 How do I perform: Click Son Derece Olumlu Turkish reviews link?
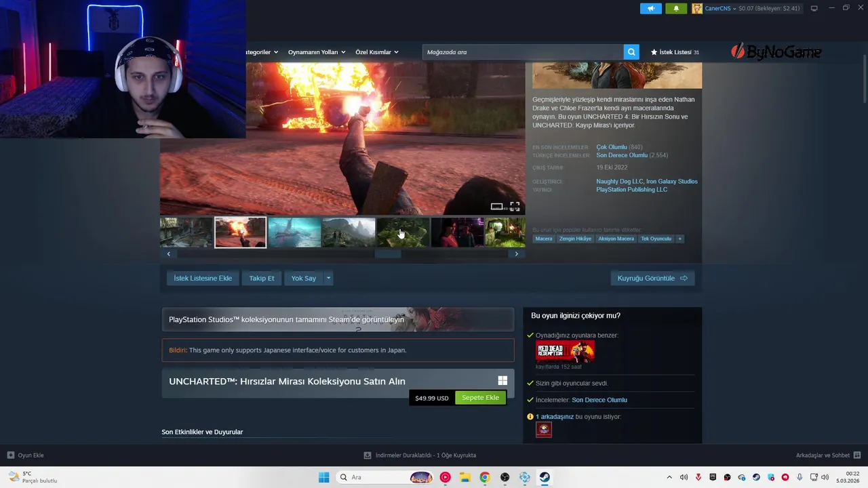pos(622,155)
